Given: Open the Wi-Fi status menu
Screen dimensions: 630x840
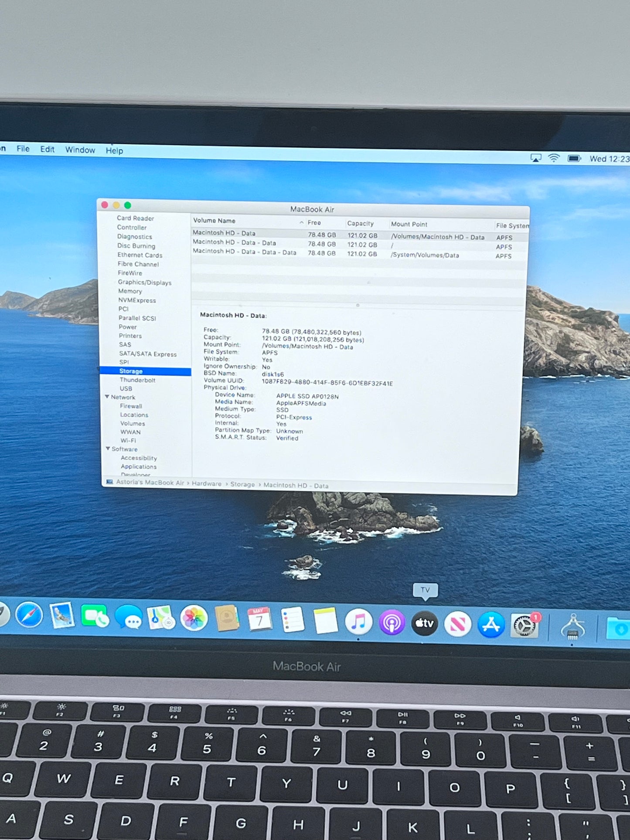Looking at the screenshot, I should click(x=554, y=158).
